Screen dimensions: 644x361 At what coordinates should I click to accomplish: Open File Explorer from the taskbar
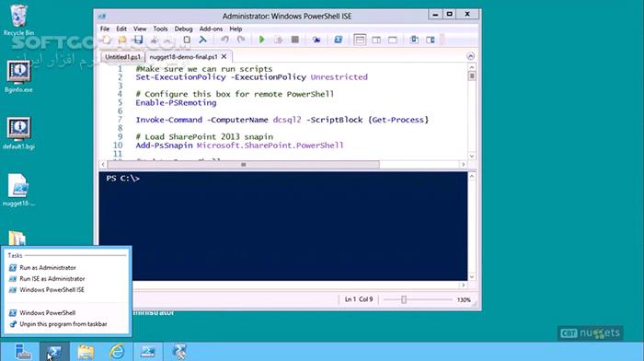(86, 352)
